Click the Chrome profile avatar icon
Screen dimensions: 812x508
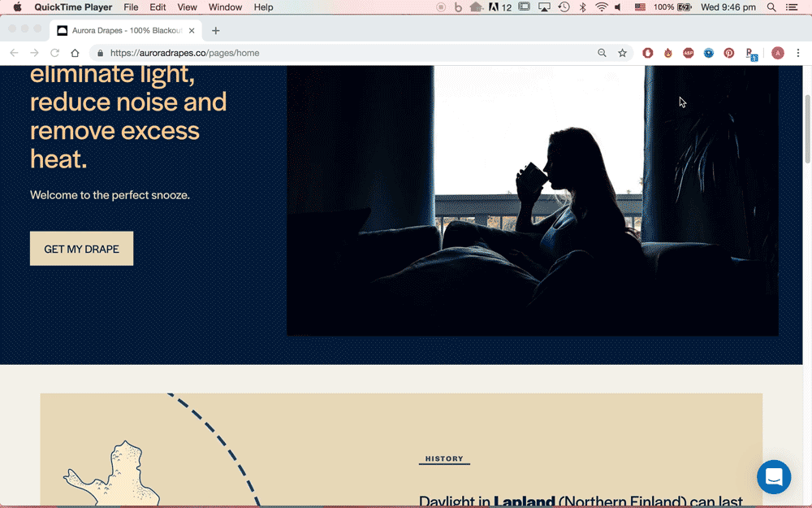tap(777, 52)
